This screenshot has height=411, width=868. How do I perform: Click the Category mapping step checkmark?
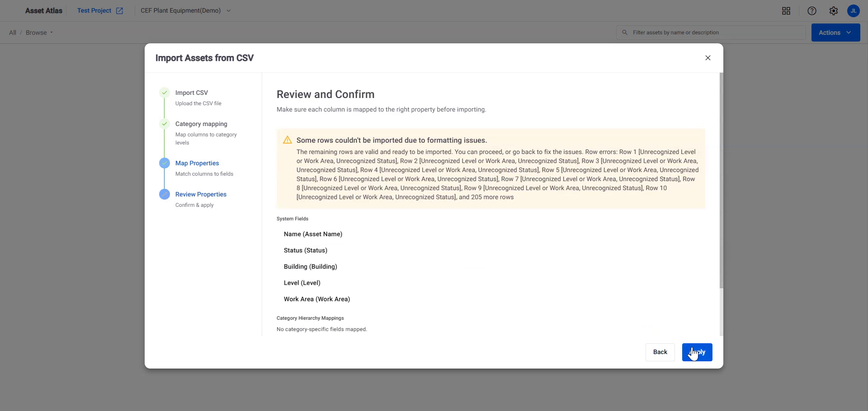165,124
